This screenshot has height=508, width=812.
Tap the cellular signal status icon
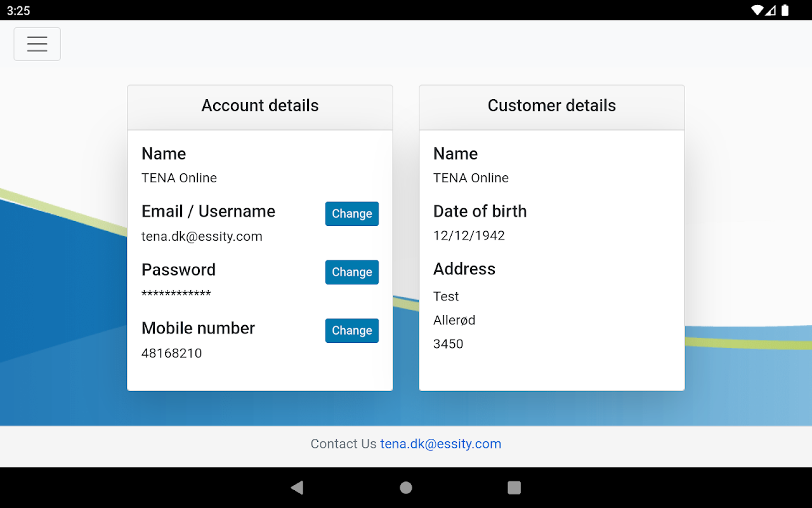771,10
